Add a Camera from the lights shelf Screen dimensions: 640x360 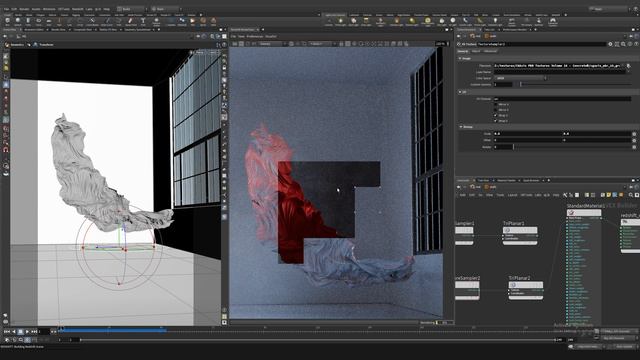pyautogui.click(x=329, y=21)
